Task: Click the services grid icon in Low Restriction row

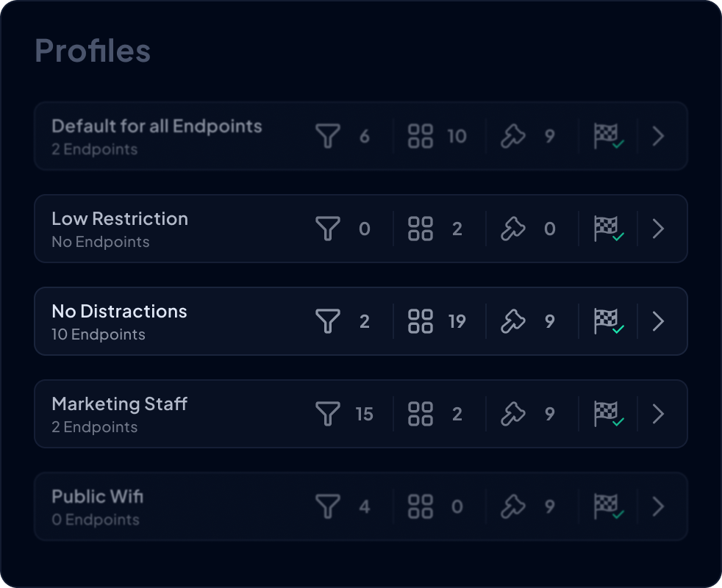Action: click(x=421, y=229)
